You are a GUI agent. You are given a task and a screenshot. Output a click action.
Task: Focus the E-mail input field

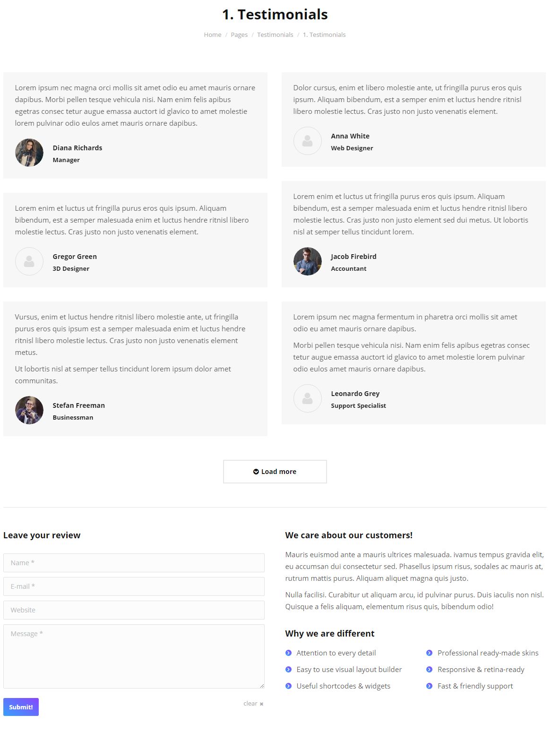point(134,586)
